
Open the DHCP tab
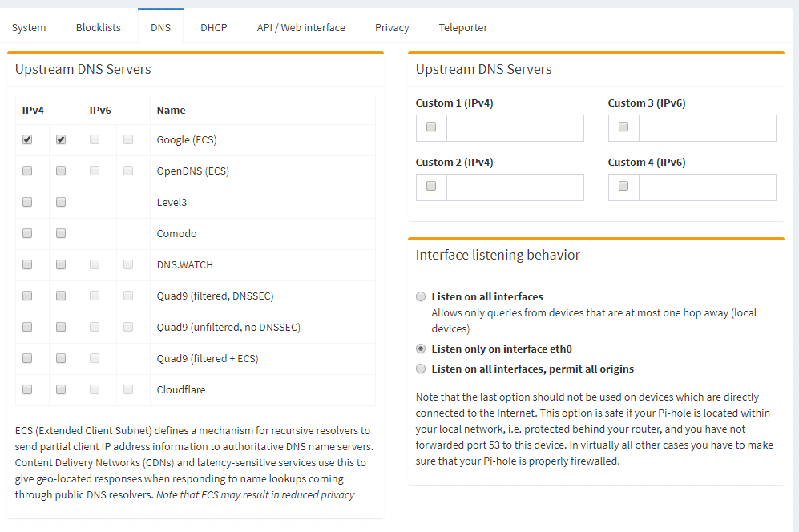click(214, 27)
